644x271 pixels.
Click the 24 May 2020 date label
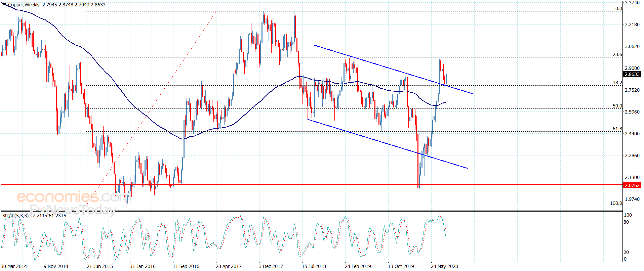click(x=444, y=266)
